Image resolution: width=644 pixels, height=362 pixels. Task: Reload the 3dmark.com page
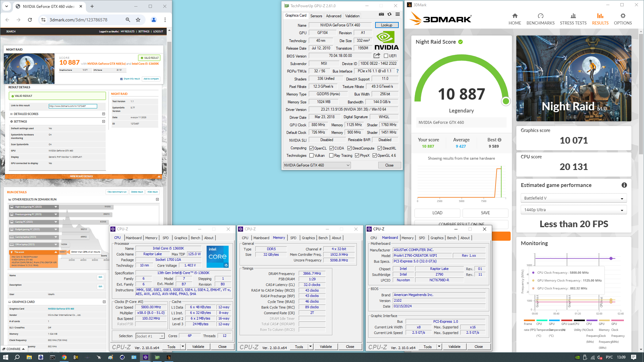tap(30, 20)
